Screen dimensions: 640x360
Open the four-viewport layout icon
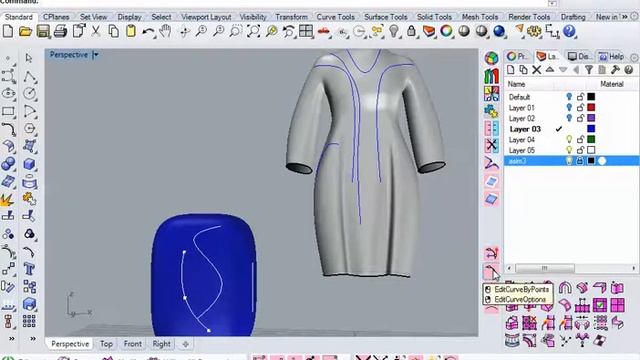click(x=306, y=31)
